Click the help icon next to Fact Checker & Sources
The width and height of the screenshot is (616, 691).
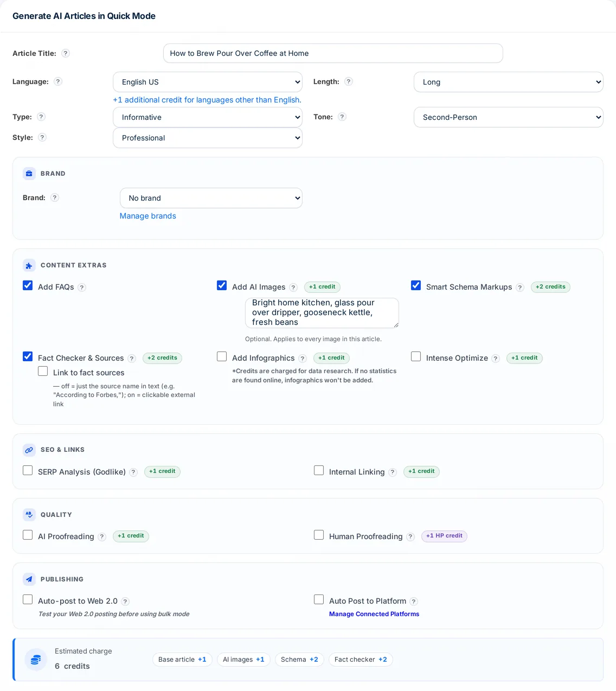(x=132, y=359)
